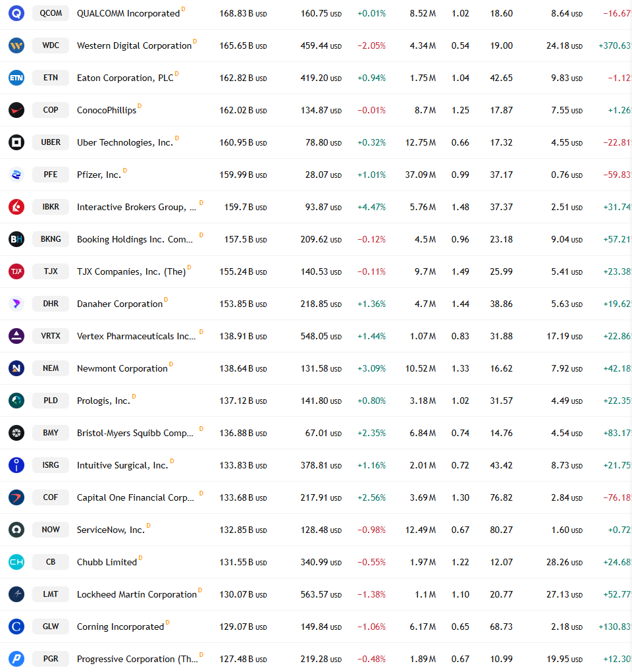
Task: Open the Uber Technologies, Inc. link
Action: [x=125, y=143]
